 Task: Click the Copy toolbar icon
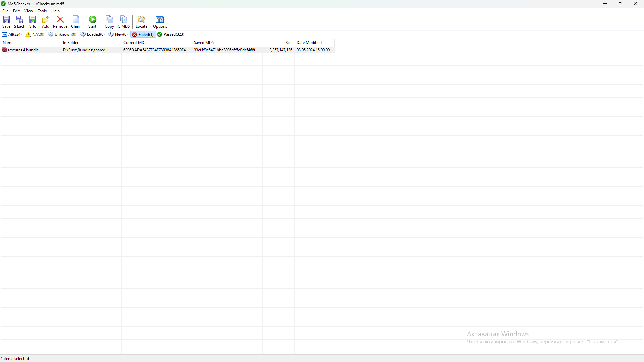pos(109,22)
